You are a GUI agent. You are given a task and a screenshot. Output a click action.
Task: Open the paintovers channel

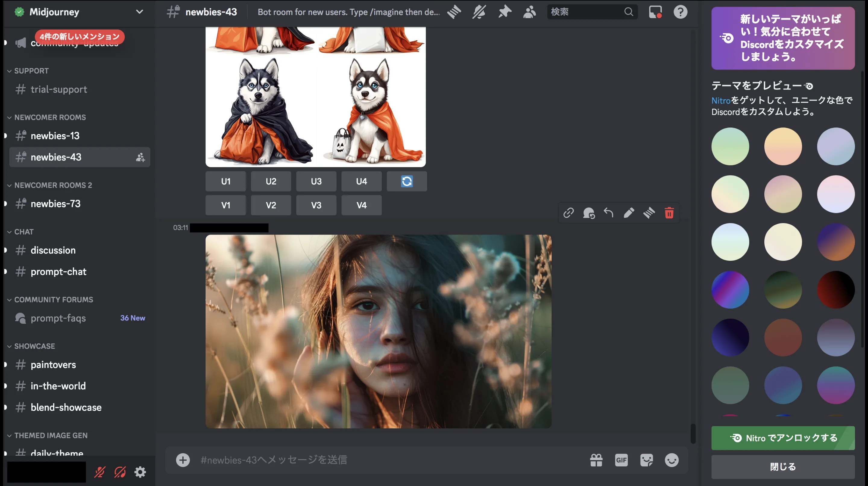coord(80,364)
